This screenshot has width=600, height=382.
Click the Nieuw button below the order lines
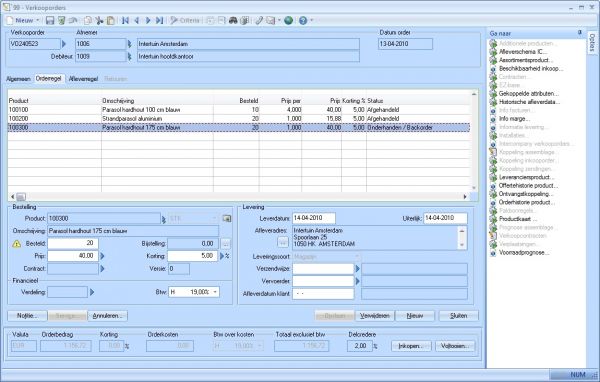(415, 316)
